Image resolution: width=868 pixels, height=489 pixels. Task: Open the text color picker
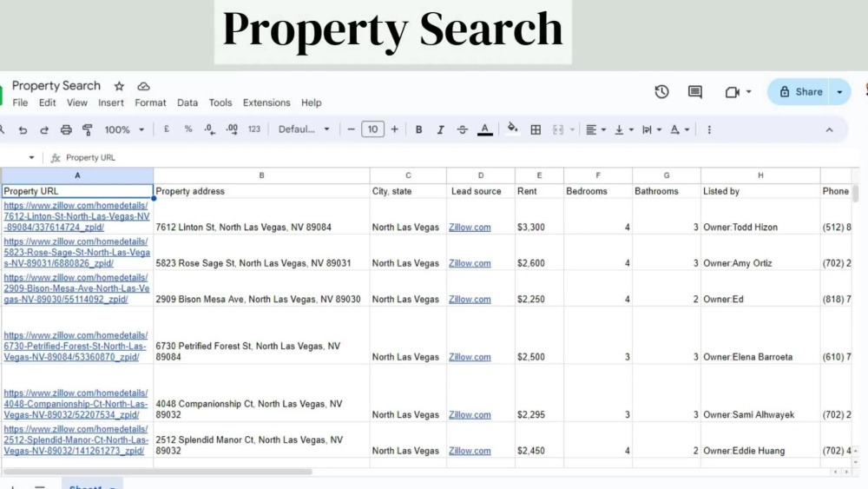[x=485, y=129]
